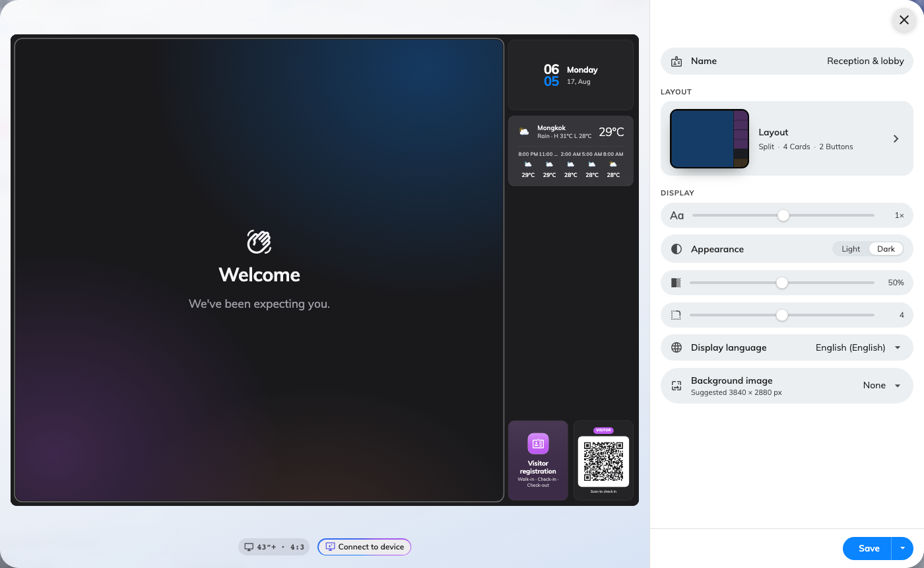This screenshot has width=924, height=568.
Task: Click the Appearance half-circle icon
Action: click(x=676, y=249)
